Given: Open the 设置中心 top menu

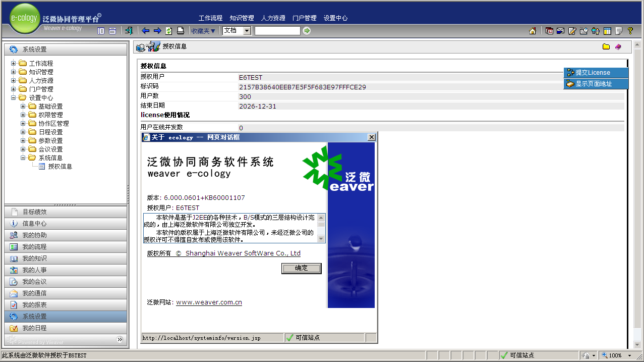Looking at the screenshot, I should point(336,18).
